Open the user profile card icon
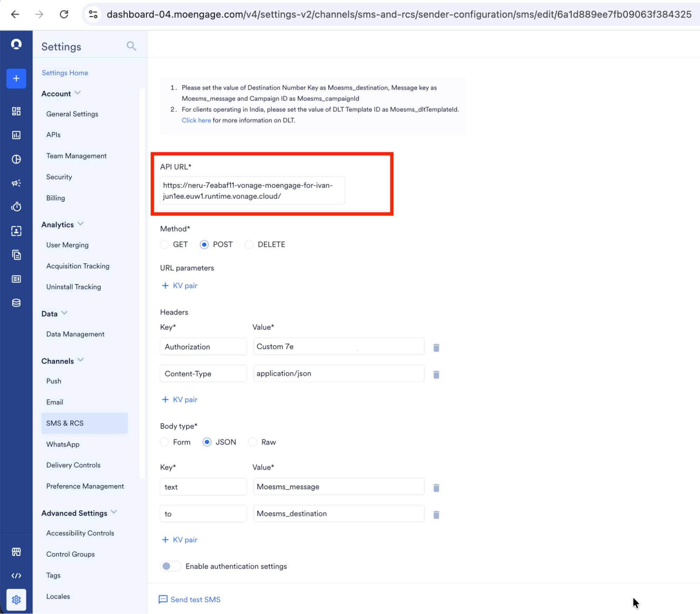The width and height of the screenshot is (700, 614). 16,231
